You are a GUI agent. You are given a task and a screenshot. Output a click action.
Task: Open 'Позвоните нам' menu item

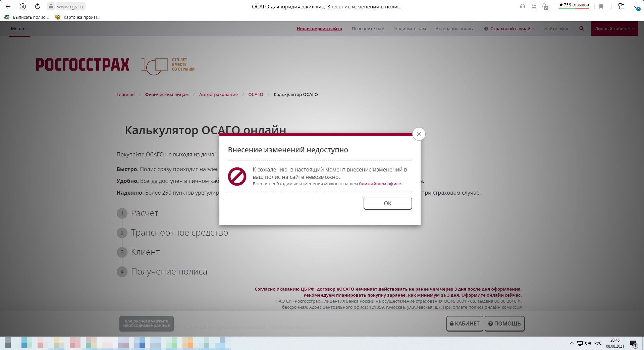(368, 29)
